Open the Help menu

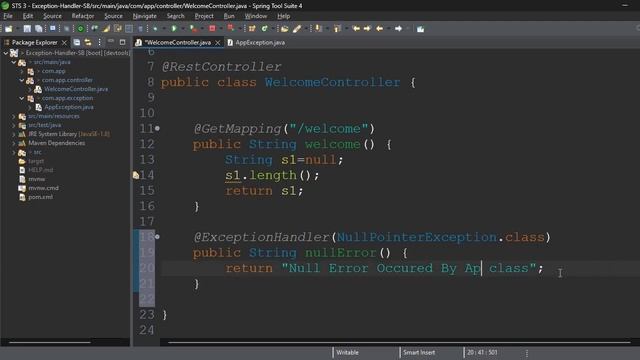click(x=284, y=16)
